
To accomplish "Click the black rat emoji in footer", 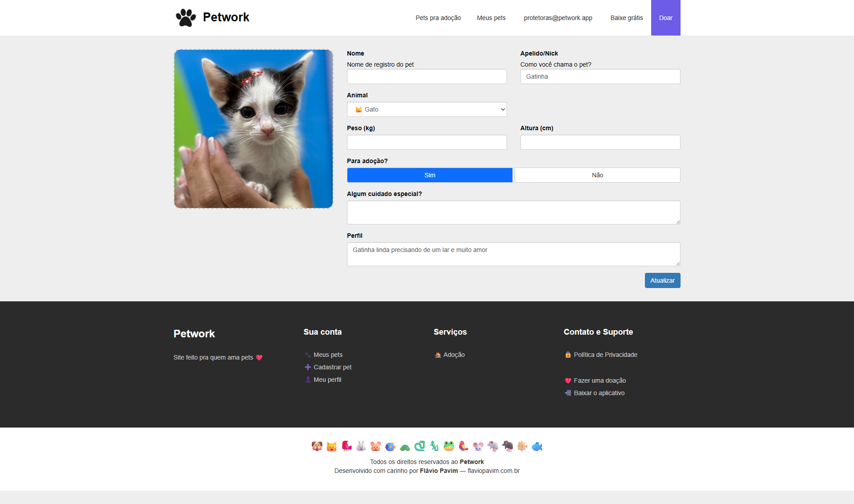I will click(x=508, y=446).
